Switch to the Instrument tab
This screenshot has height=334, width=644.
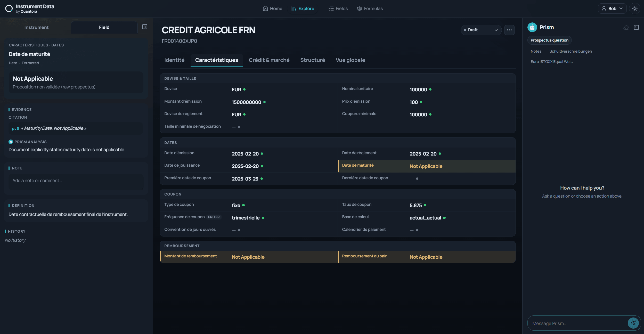click(x=36, y=27)
